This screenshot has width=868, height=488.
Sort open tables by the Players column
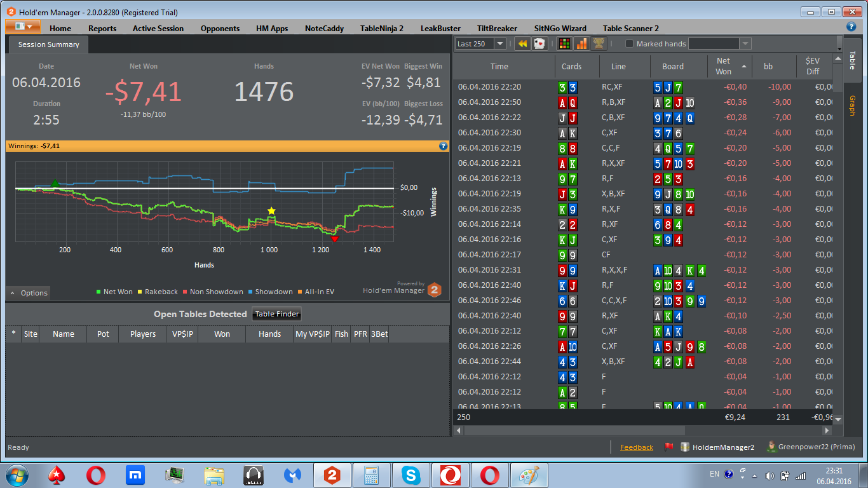pos(143,334)
